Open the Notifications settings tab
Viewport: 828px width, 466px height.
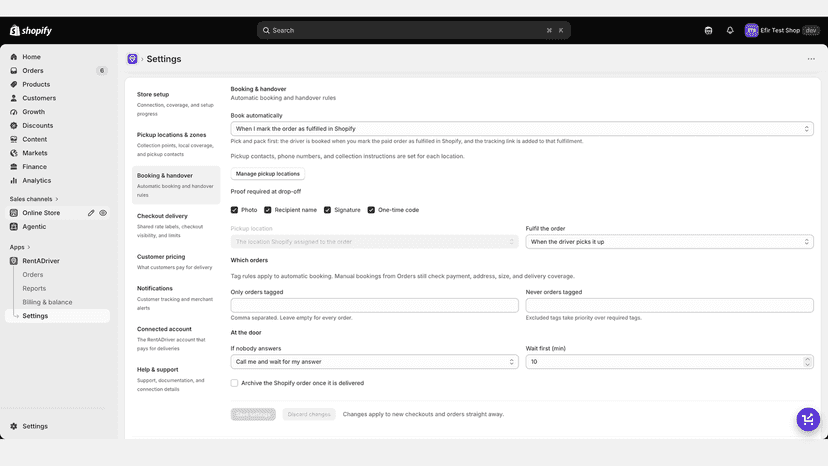pos(176,298)
